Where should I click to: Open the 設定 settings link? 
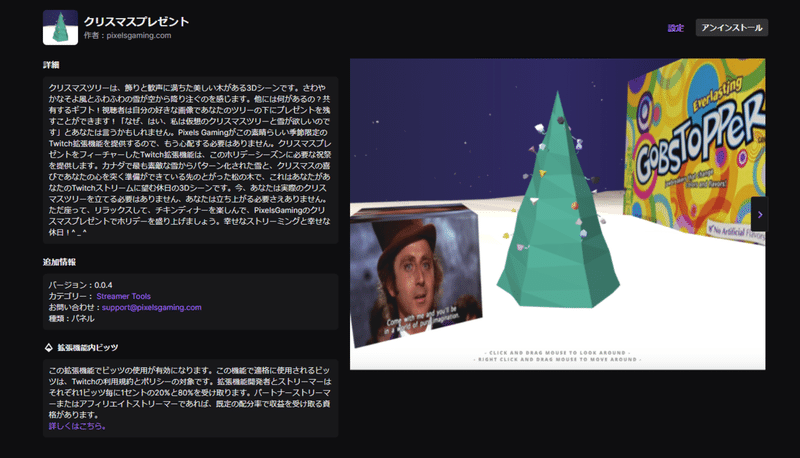tap(676, 28)
